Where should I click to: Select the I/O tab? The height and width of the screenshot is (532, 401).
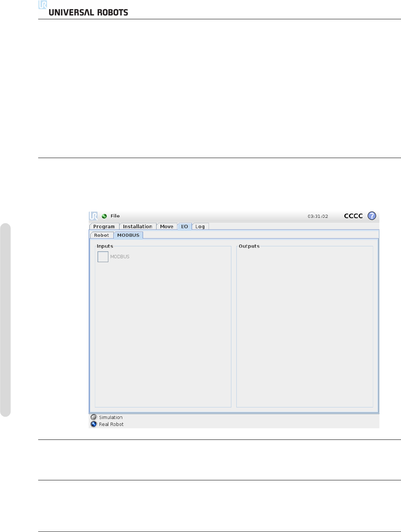[185, 227]
